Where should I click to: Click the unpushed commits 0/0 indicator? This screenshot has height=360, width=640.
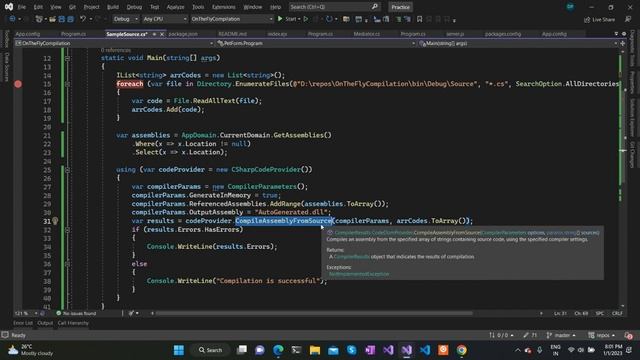pos(501,335)
